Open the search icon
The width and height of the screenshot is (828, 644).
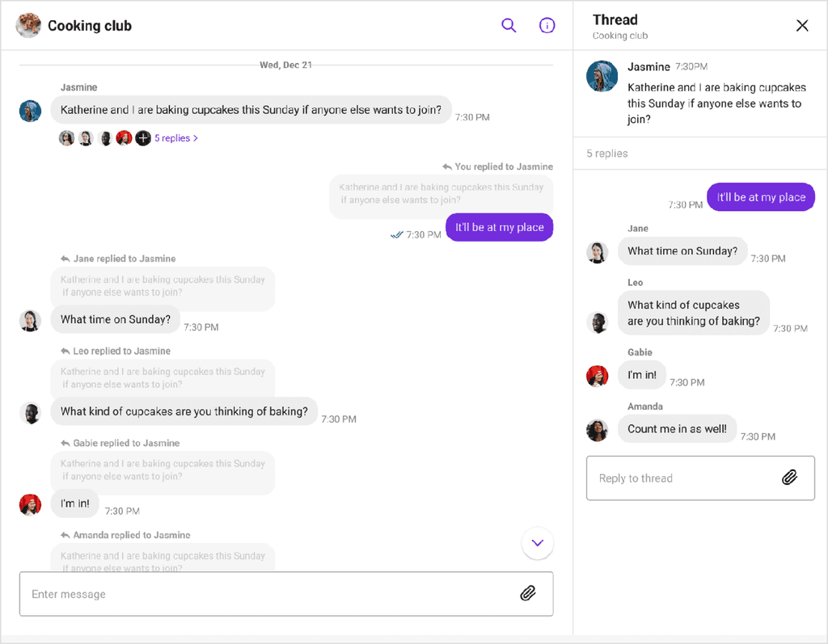[509, 25]
